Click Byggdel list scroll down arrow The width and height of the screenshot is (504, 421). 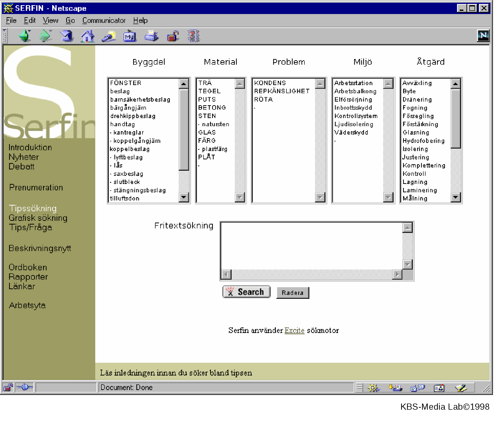pos(184,197)
